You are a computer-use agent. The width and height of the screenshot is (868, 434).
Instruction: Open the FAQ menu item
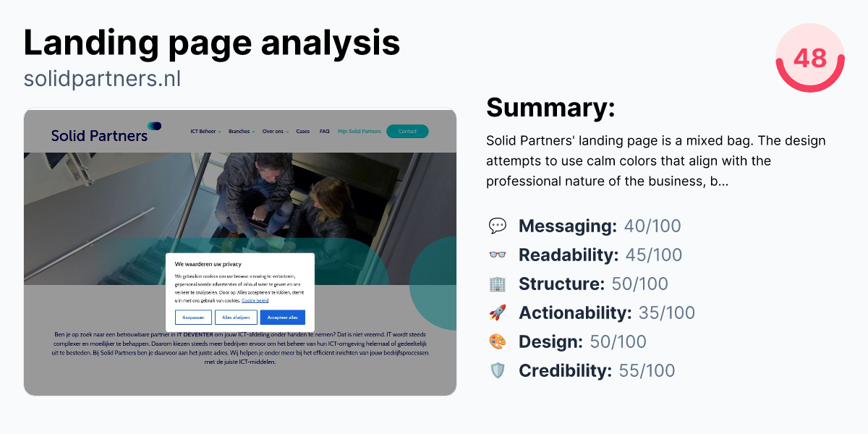323,131
